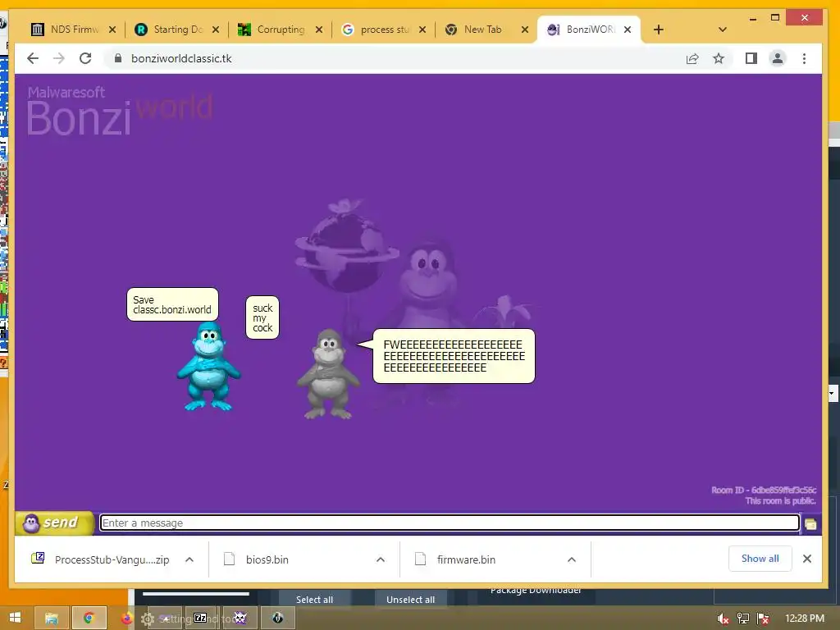Viewport: 840px width, 630px height.
Task: Show all downloads
Action: coord(760,559)
